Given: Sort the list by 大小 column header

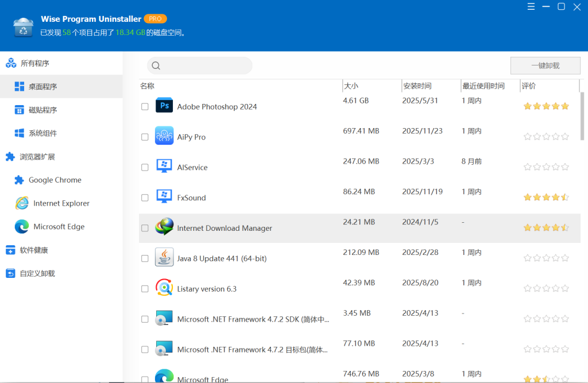Looking at the screenshot, I should pos(351,86).
